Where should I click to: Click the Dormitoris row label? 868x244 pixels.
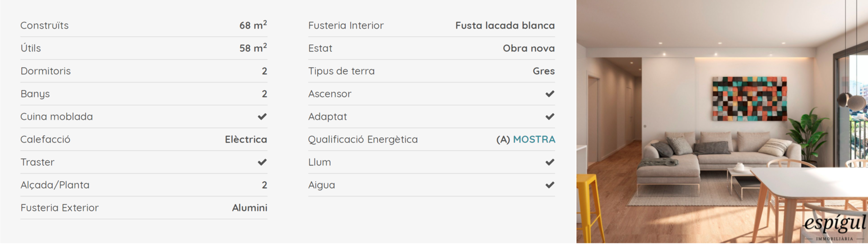[x=45, y=71]
